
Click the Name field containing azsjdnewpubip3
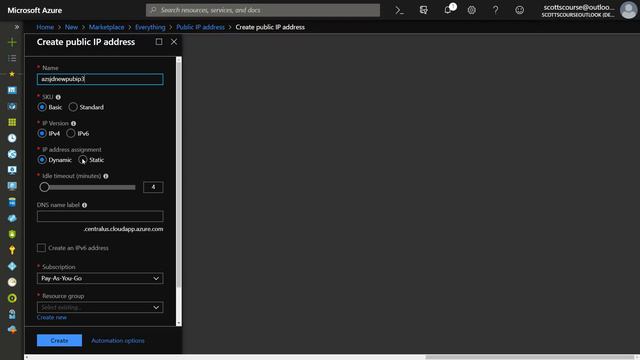coord(100,79)
